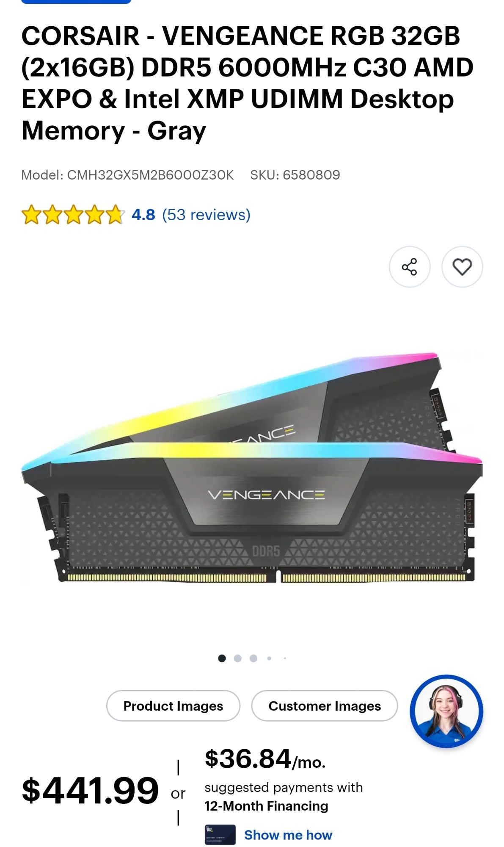Click the CORSAIR VENGEANCE product title
This screenshot has width=504, height=847.
(248, 83)
